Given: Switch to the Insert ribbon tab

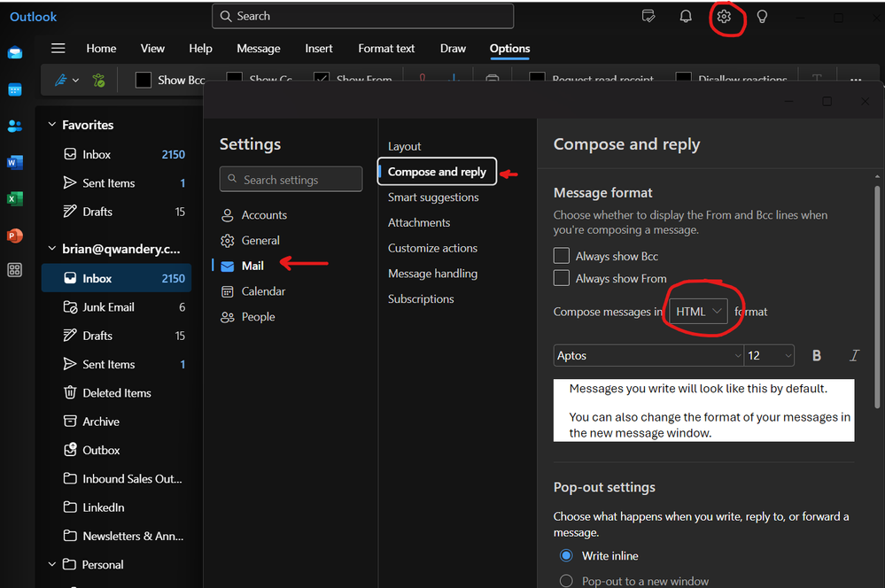Looking at the screenshot, I should [319, 49].
